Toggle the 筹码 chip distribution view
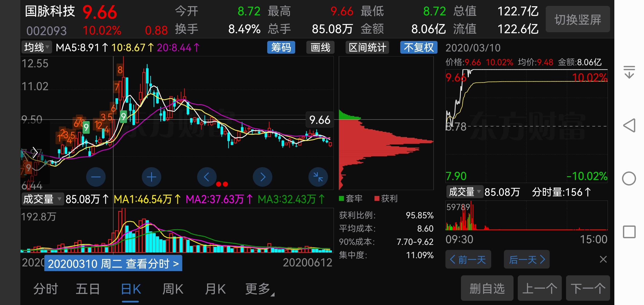 pyautogui.click(x=281, y=47)
